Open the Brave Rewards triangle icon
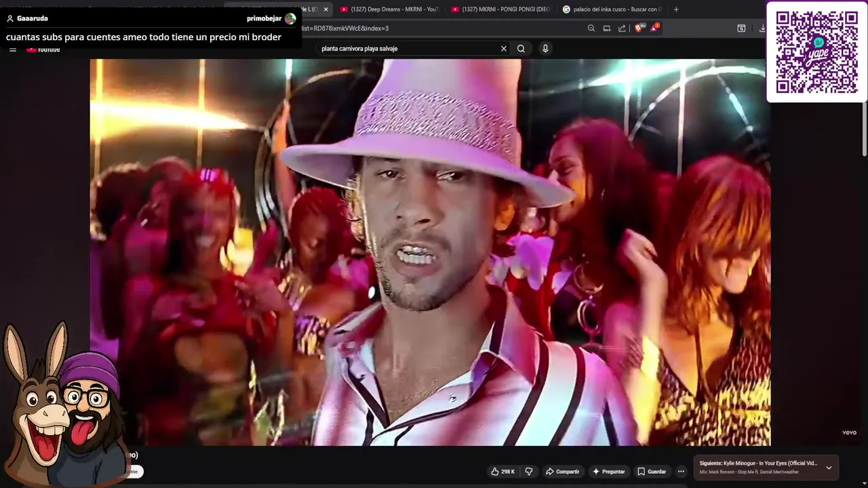This screenshot has height=488, width=868. click(x=654, y=28)
